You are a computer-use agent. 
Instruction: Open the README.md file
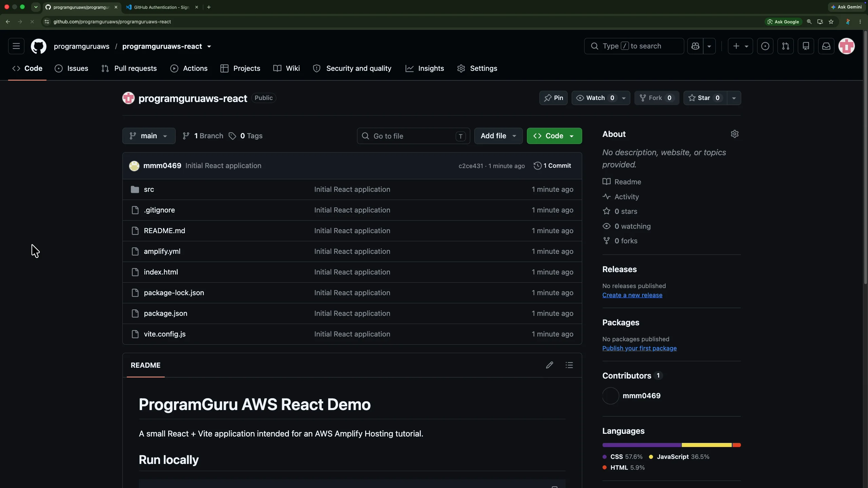pyautogui.click(x=164, y=231)
